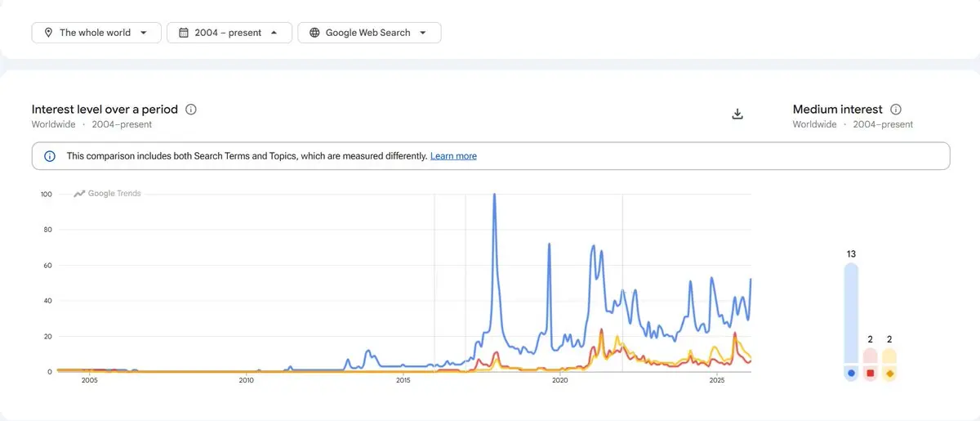This screenshot has height=421, width=980.
Task: Click the Google Trends logo on the chart
Action: pos(108,194)
